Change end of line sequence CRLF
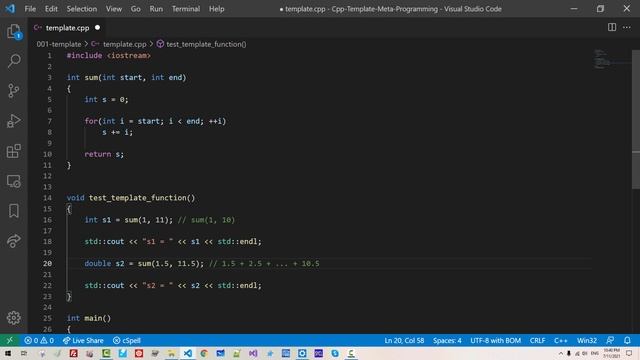The image size is (640, 360). (x=538, y=340)
